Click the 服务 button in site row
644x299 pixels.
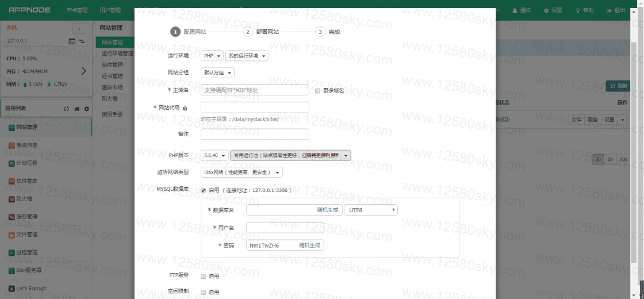pos(593,120)
